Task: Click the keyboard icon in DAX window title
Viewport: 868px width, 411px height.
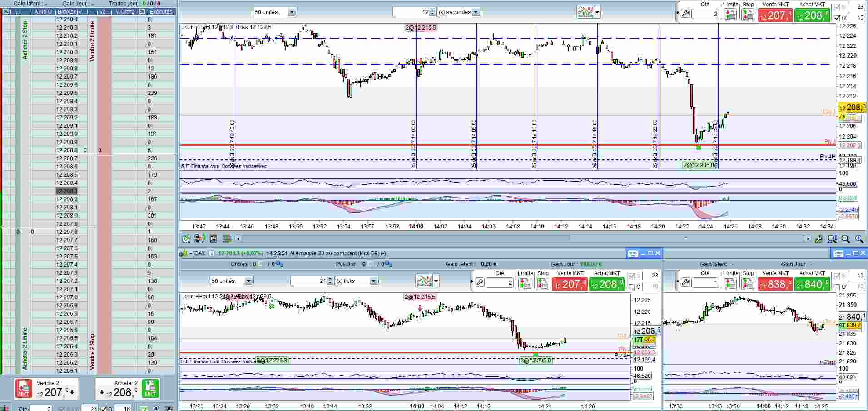Action: pos(633,253)
